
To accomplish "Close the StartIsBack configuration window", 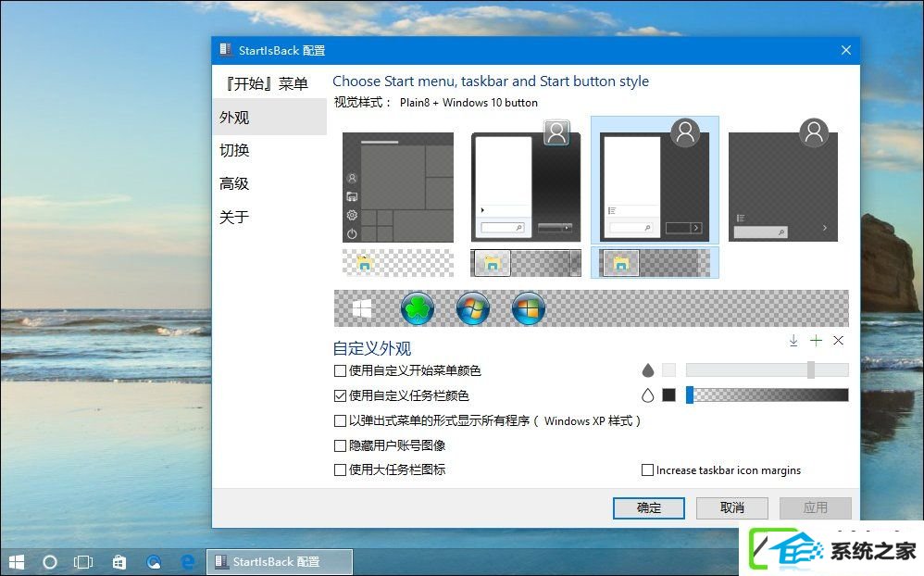I will pyautogui.click(x=845, y=50).
